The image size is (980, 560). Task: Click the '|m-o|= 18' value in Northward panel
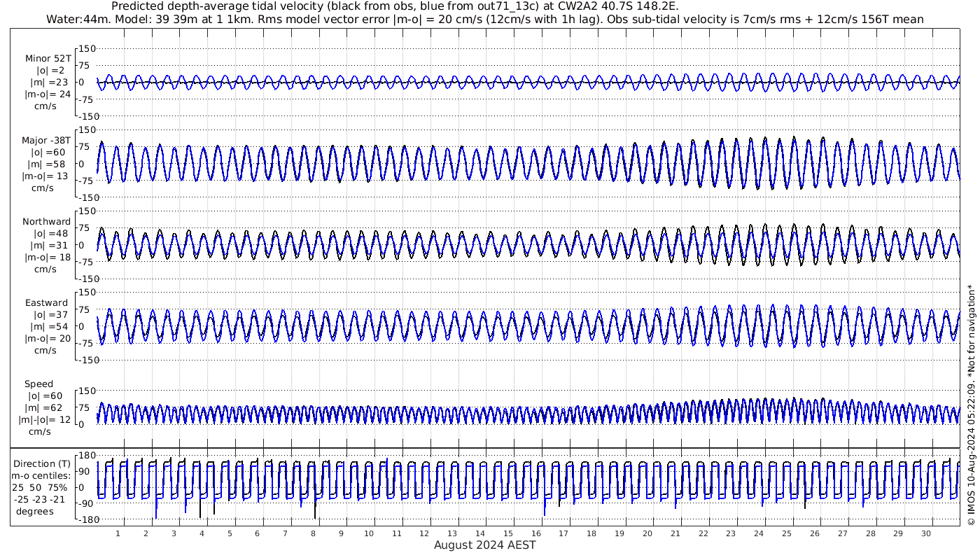click(x=46, y=257)
